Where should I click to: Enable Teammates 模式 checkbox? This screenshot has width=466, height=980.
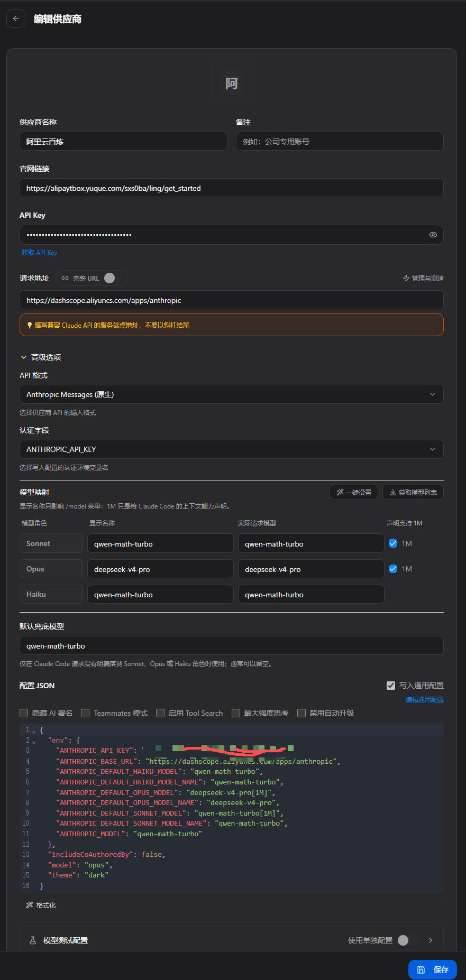click(85, 713)
